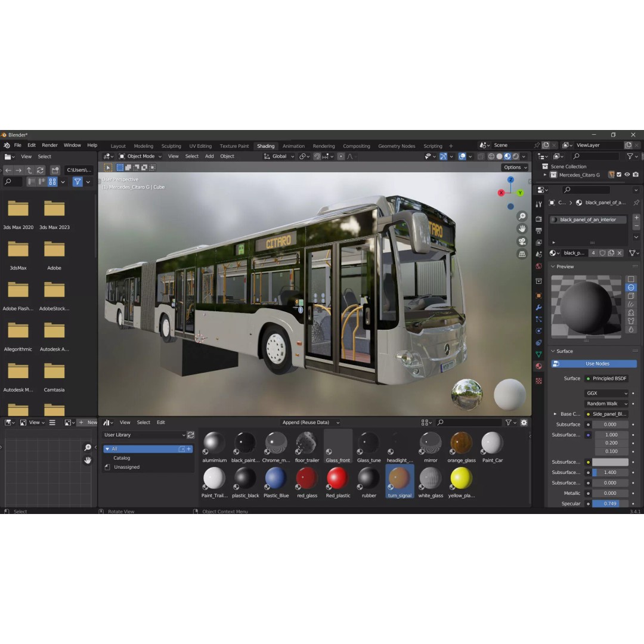Screen dimensions: 644x644
Task: Open the Particles properties tab
Action: [538, 319]
